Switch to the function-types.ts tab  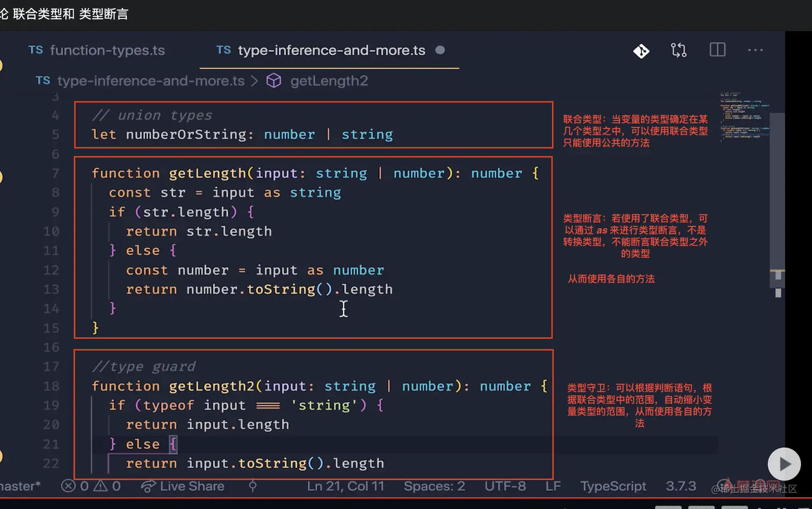tap(97, 50)
